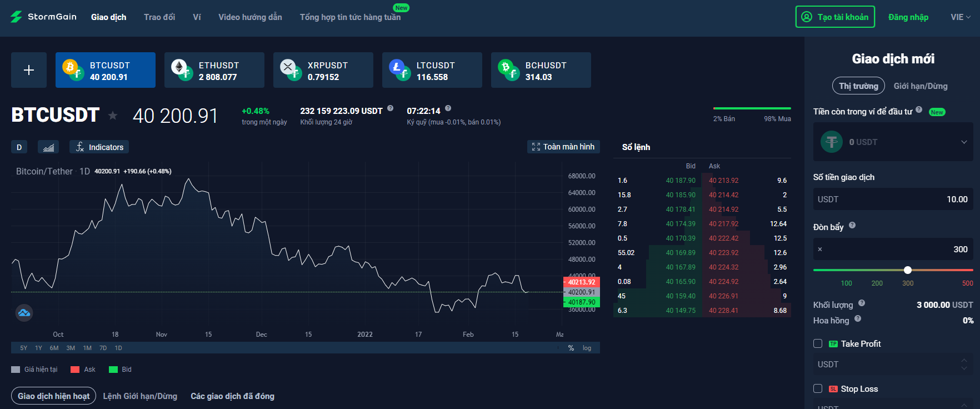Select the ETHUSDT ticker card
This screenshot has width=980, height=409.
click(x=214, y=70)
